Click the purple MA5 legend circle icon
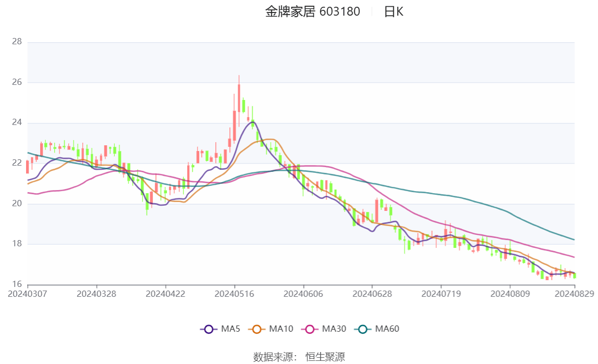 (x=209, y=330)
